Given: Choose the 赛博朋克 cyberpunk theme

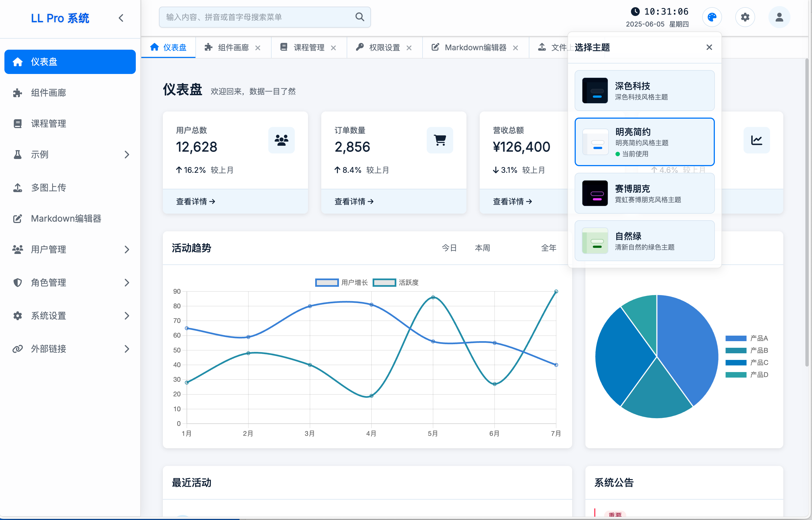Looking at the screenshot, I should point(644,193).
